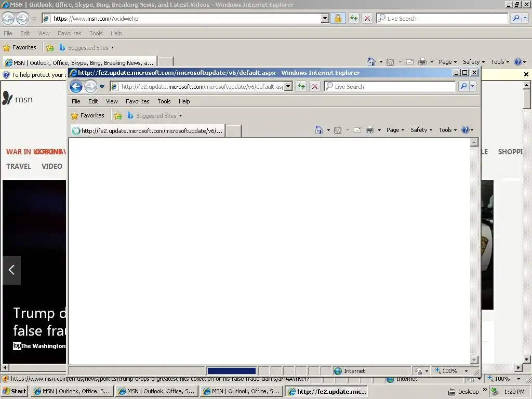Viewport: 532px width, 399px height.
Task: Select fe2.update.microsoft.com tab in front window
Action: point(148,130)
